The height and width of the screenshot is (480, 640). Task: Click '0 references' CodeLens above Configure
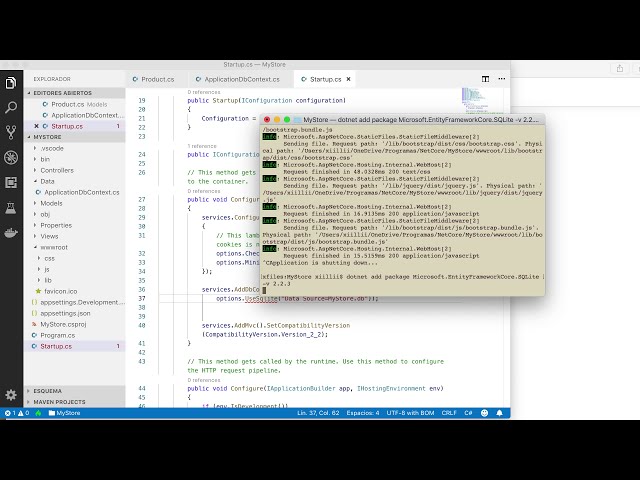[204, 380]
